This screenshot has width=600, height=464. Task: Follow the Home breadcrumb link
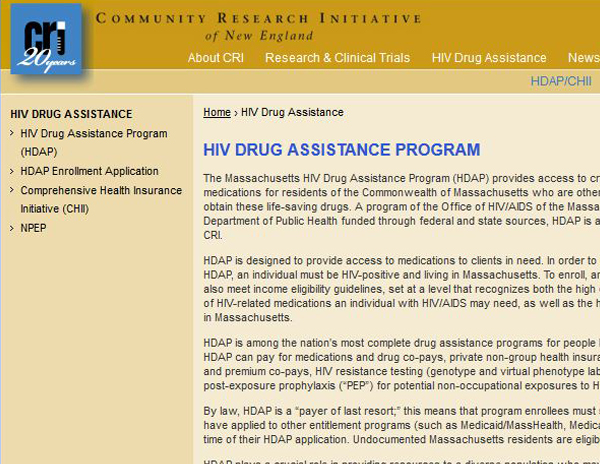point(217,112)
